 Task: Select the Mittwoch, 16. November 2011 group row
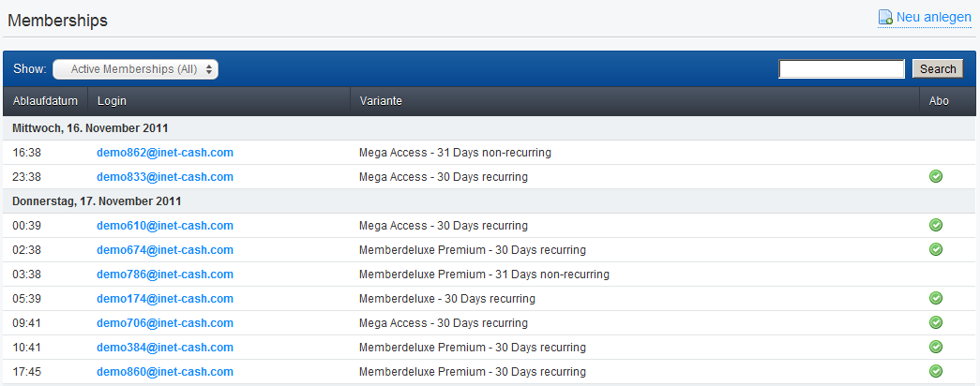(x=490, y=128)
